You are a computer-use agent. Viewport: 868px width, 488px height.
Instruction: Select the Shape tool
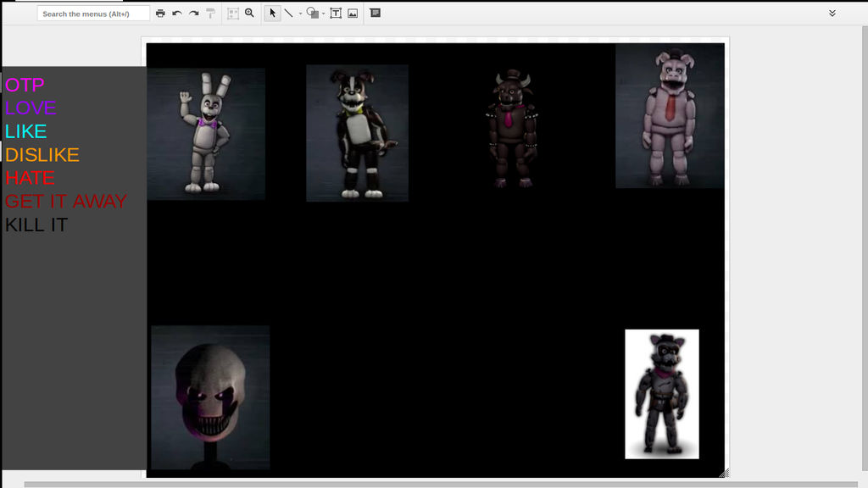(312, 14)
